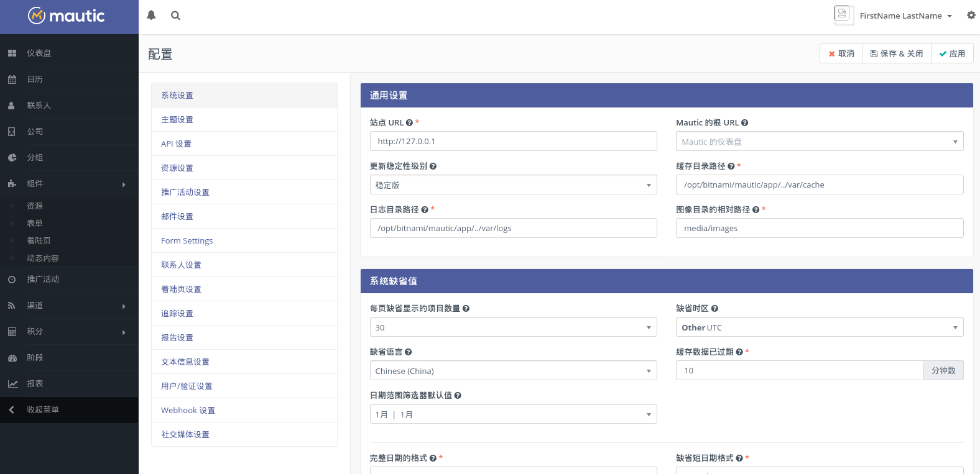Open the settings gear icon
The height and width of the screenshot is (474, 980).
pyautogui.click(x=971, y=16)
